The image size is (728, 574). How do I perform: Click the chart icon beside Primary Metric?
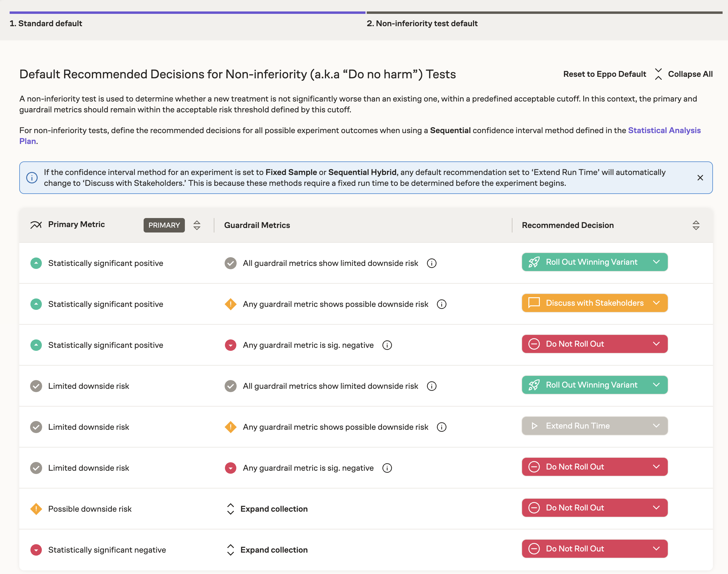pos(36,224)
